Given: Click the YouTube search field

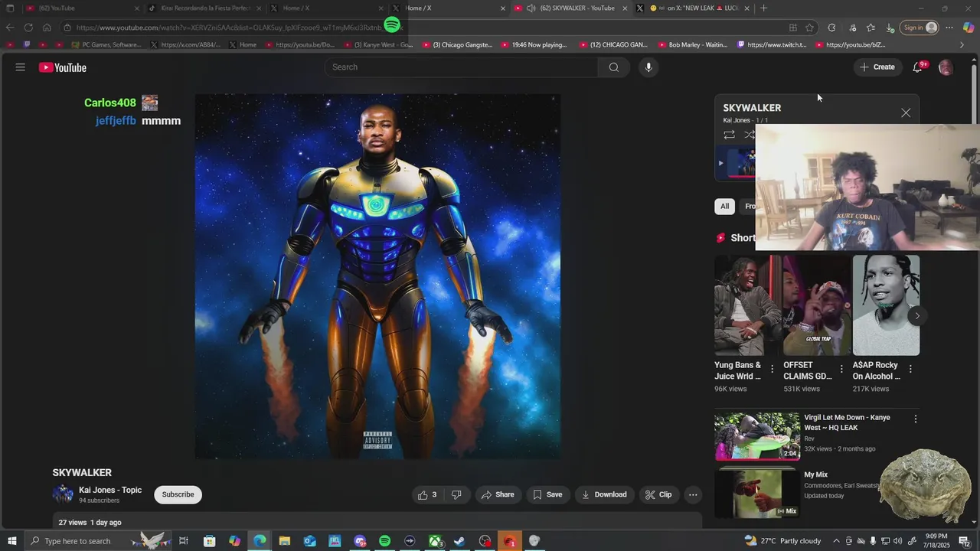Looking at the screenshot, I should coord(462,67).
